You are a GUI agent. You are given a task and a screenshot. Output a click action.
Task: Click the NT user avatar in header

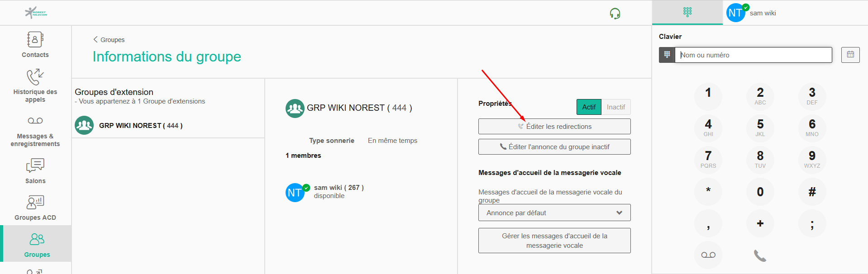click(x=735, y=13)
